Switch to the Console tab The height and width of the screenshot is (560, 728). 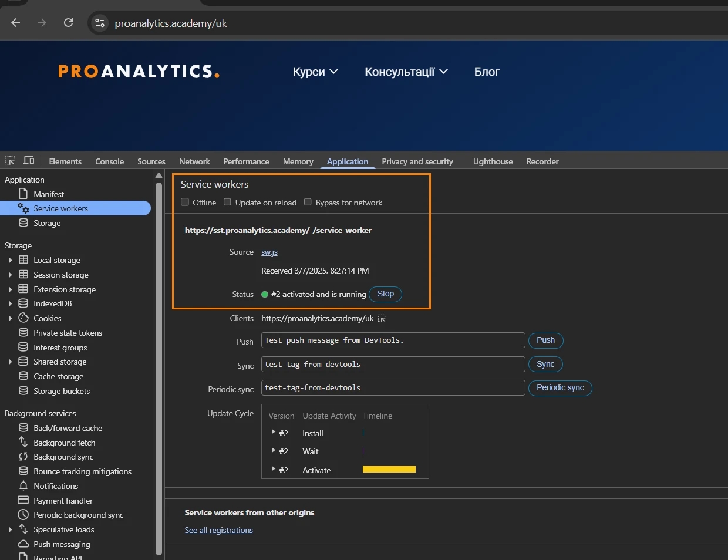pos(110,161)
